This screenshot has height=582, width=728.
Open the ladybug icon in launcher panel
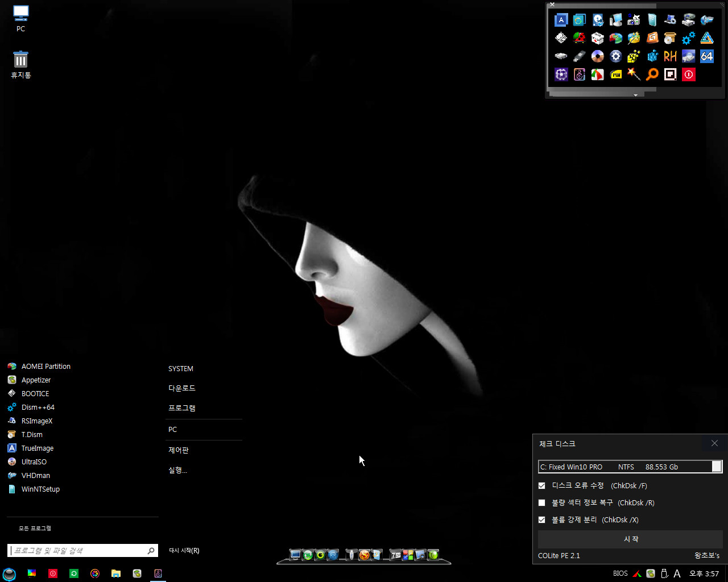[x=579, y=38]
